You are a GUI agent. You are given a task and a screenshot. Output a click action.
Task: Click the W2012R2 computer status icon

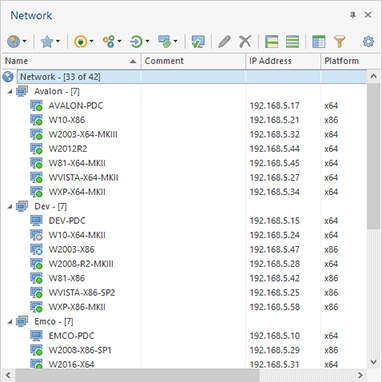36,148
